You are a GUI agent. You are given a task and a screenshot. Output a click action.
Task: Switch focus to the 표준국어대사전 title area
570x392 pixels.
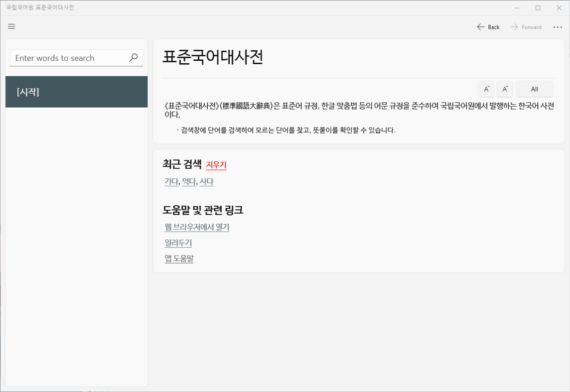point(214,57)
